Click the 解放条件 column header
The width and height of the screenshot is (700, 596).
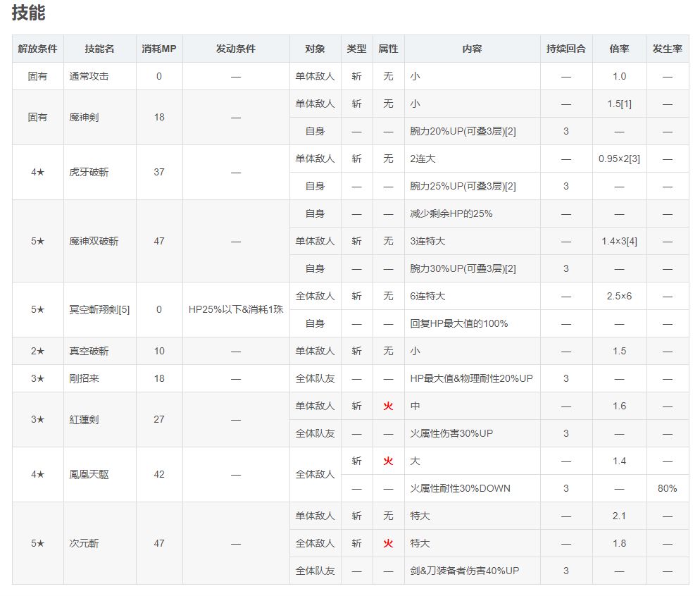(x=37, y=49)
